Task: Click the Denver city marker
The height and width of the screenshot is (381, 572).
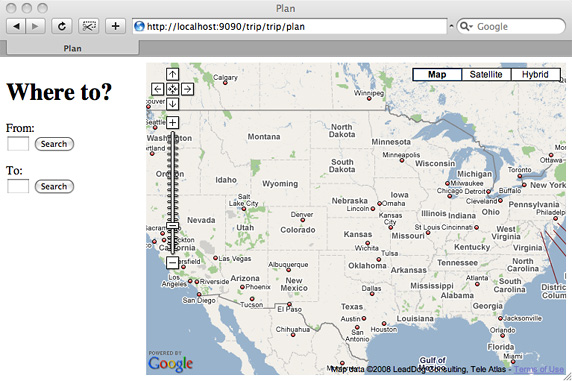Action: point(302,220)
